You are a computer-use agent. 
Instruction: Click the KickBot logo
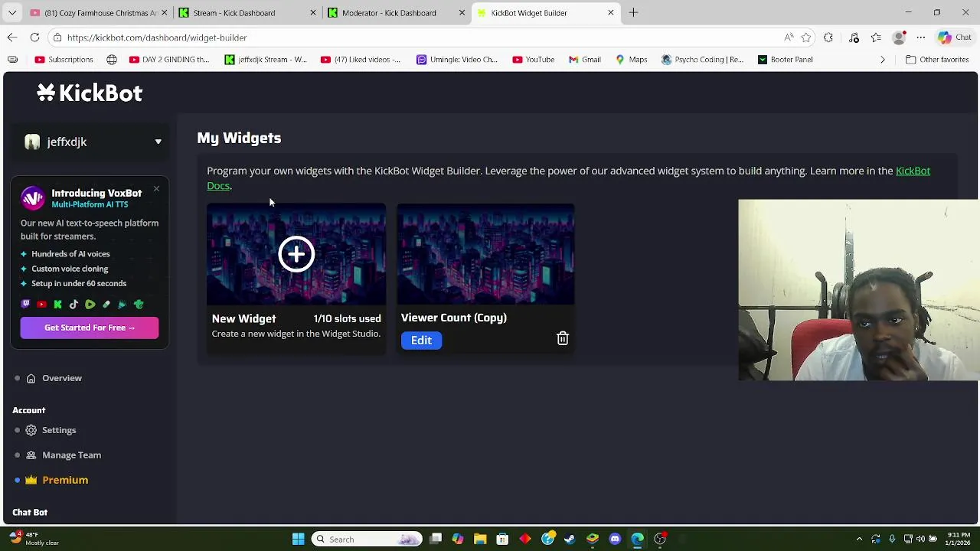[x=90, y=93]
